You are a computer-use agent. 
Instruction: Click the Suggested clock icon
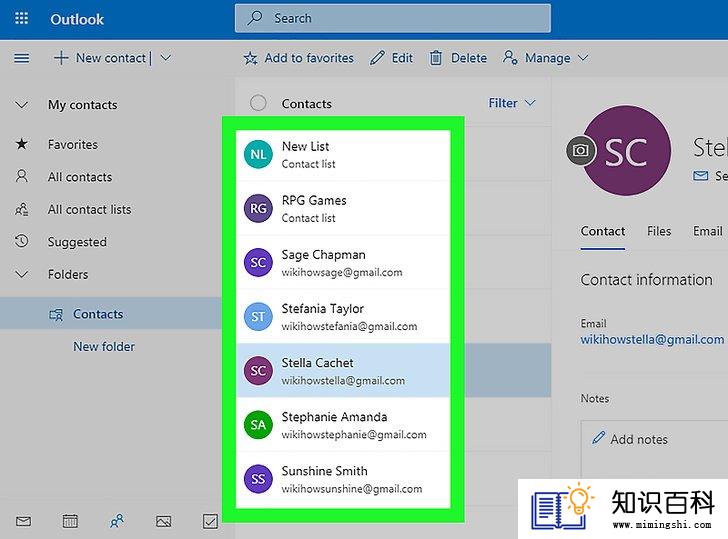21,241
